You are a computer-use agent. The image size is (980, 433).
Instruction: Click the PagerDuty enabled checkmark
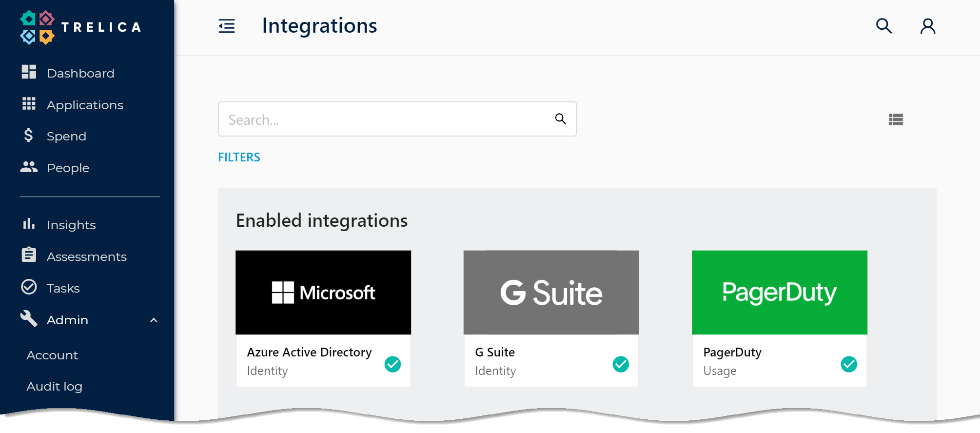pos(849,364)
